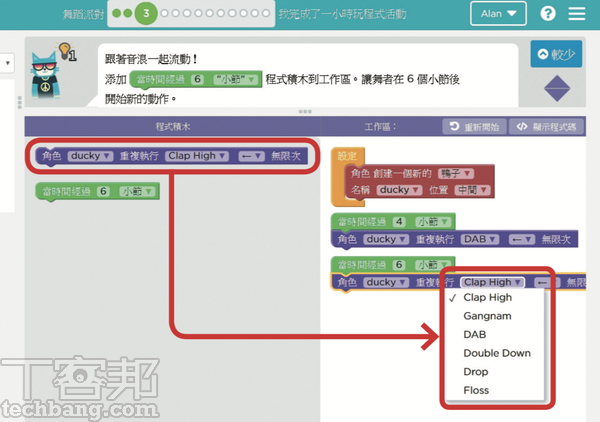Go to current level 3 bubble

146,13
